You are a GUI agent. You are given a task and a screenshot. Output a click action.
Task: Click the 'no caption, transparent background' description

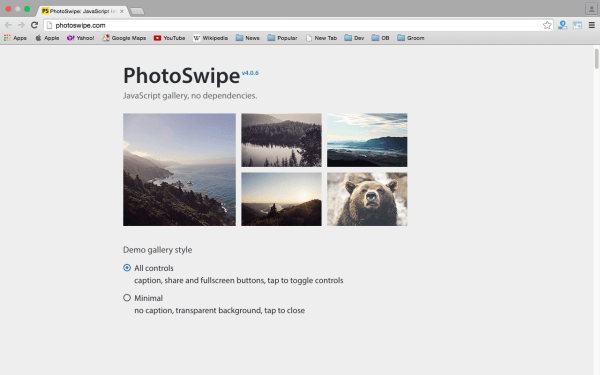click(x=220, y=310)
